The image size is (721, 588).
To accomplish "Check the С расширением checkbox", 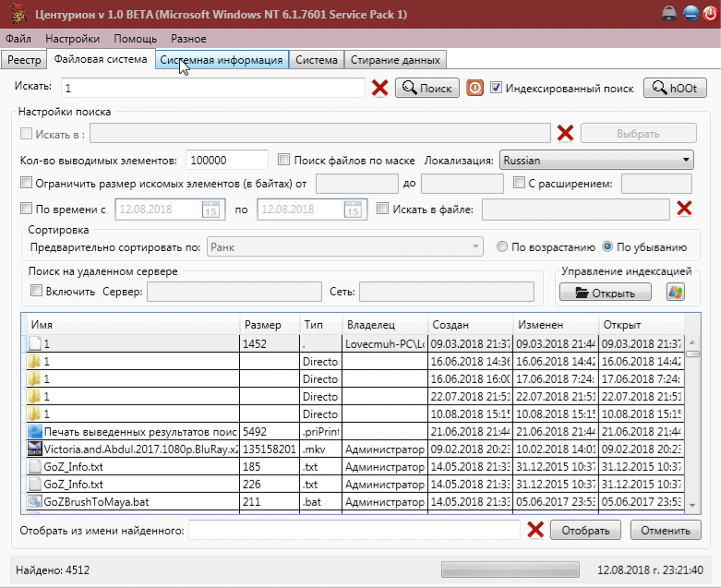I will click(x=519, y=183).
